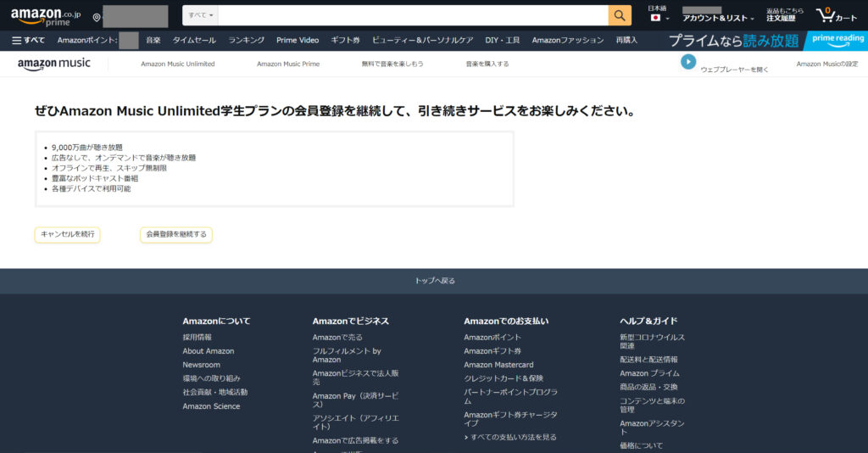Open 音楽を購入する tab

click(x=487, y=64)
